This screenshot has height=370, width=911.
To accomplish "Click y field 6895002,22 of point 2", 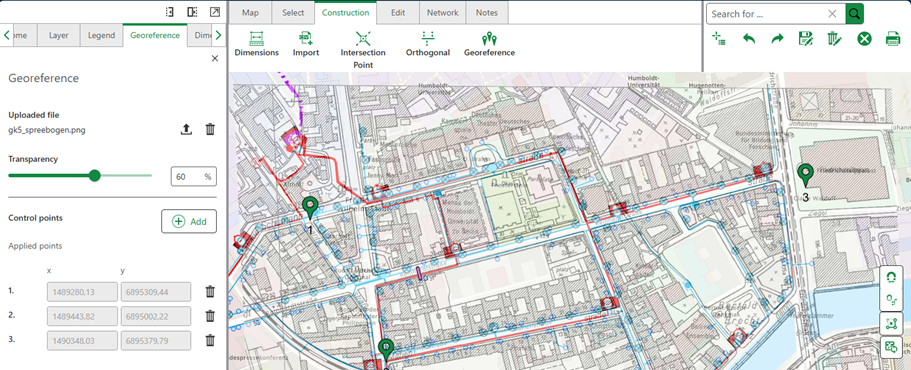I will 156,316.
